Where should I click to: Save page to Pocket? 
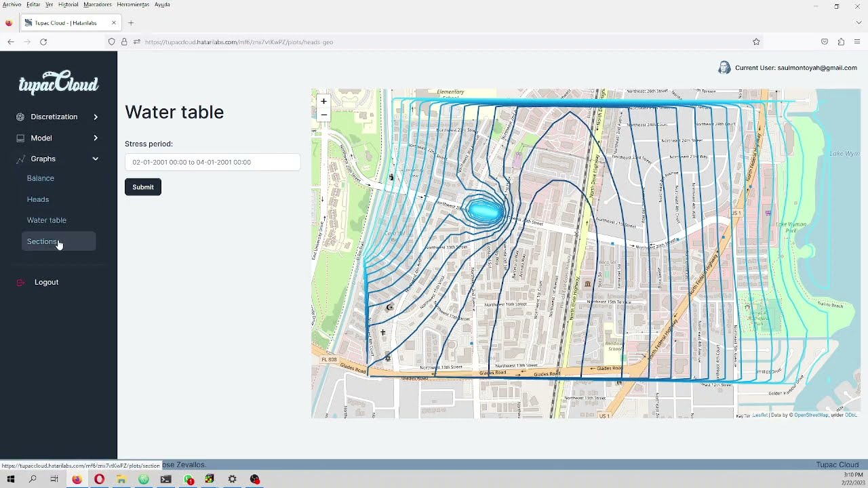click(825, 41)
